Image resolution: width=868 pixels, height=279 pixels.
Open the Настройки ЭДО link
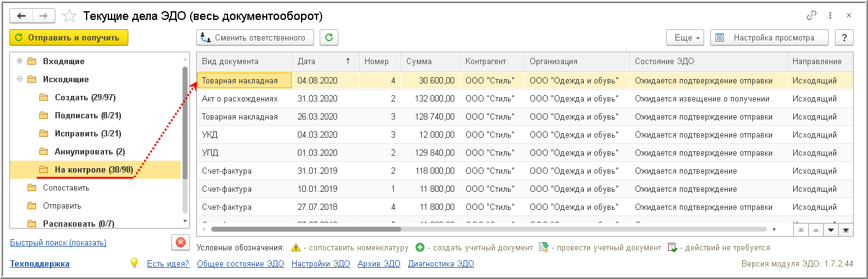click(320, 263)
